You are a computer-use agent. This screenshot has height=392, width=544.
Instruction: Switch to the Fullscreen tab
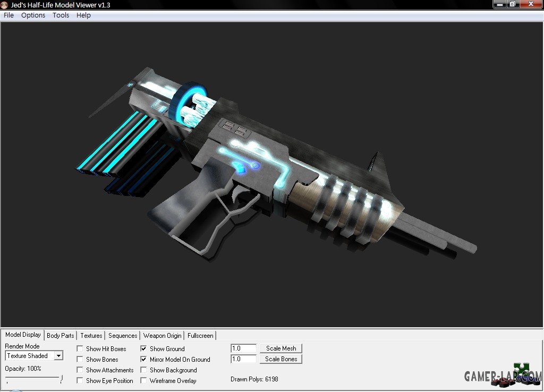coord(200,336)
